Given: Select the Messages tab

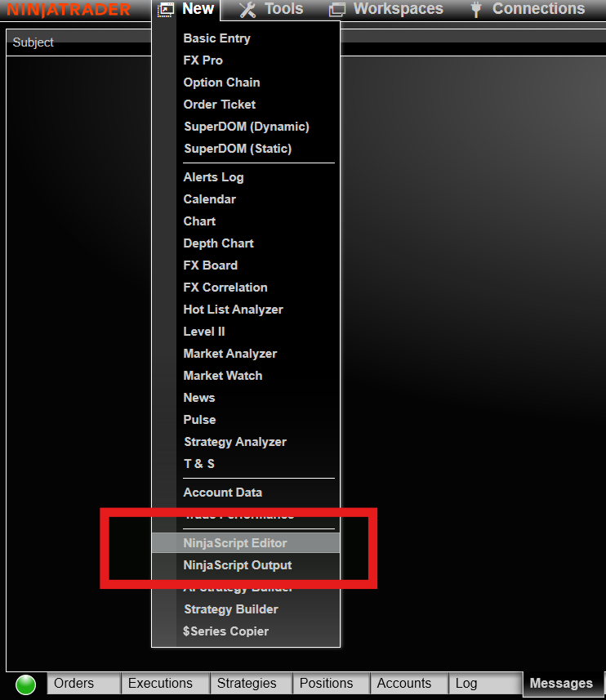Looking at the screenshot, I should tap(562, 684).
